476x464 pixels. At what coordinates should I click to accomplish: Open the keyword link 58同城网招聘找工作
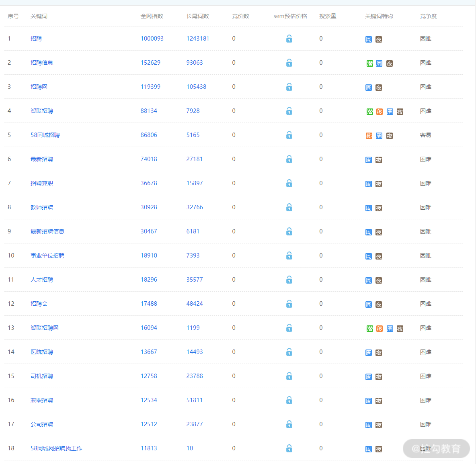click(56, 448)
